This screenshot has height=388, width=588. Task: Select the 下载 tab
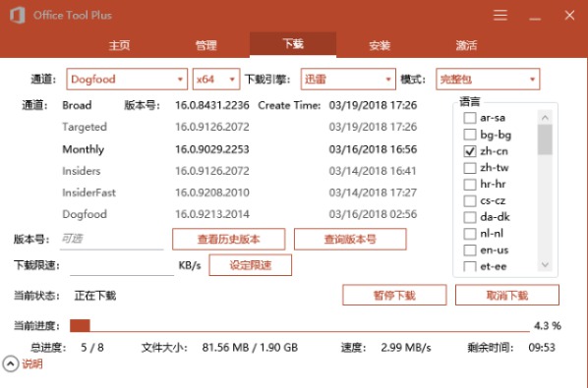click(x=293, y=44)
